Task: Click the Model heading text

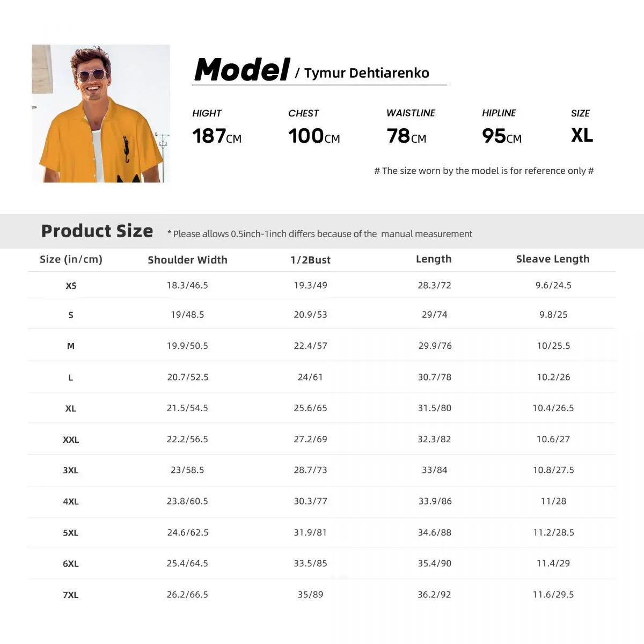Action: click(x=241, y=70)
